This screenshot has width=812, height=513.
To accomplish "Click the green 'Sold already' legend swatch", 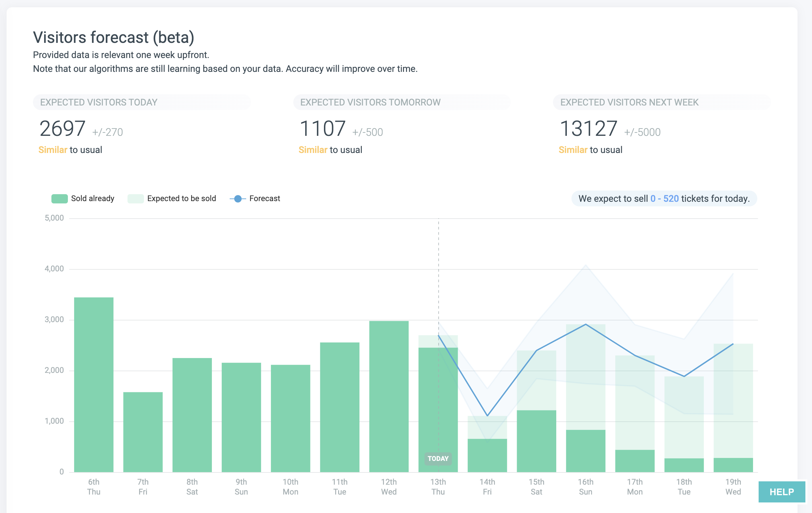I will point(59,199).
